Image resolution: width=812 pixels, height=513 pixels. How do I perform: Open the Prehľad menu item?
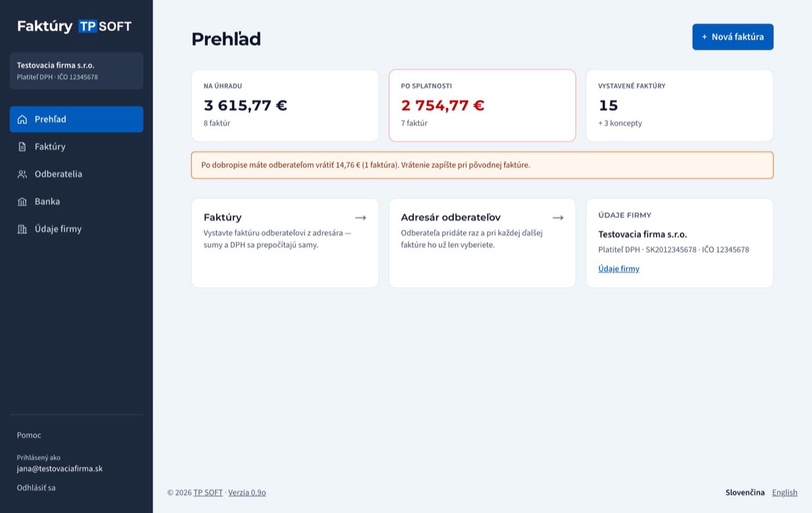tap(77, 119)
